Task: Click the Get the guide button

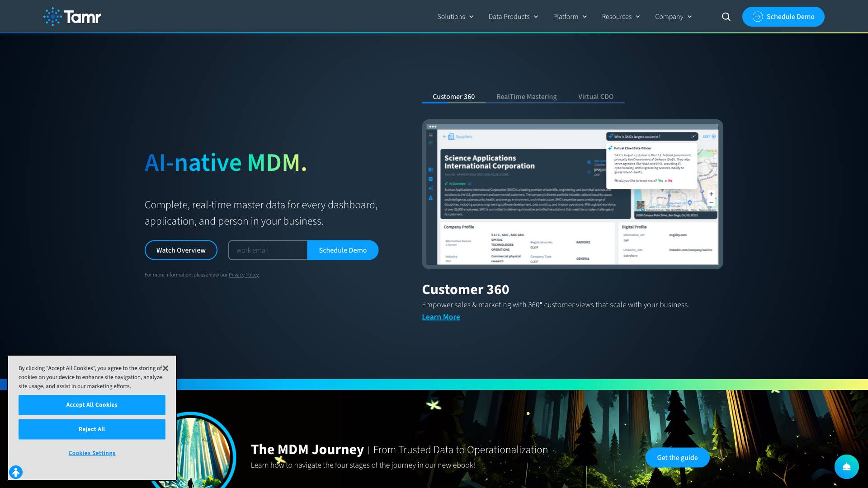Action: point(677,458)
